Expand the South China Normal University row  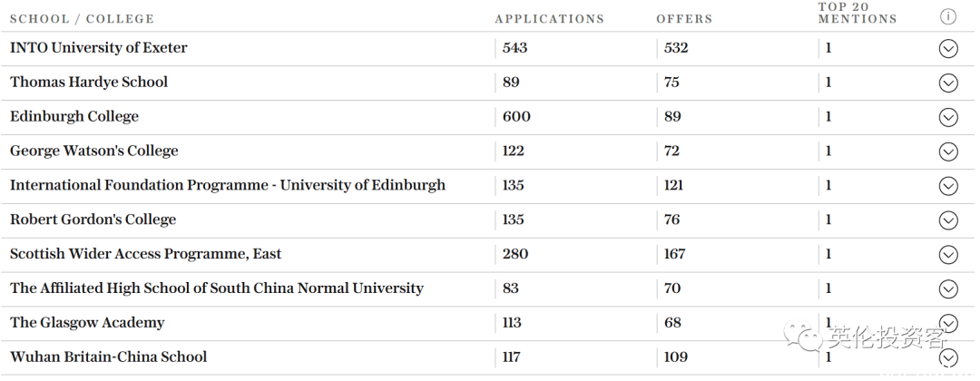coord(948,288)
